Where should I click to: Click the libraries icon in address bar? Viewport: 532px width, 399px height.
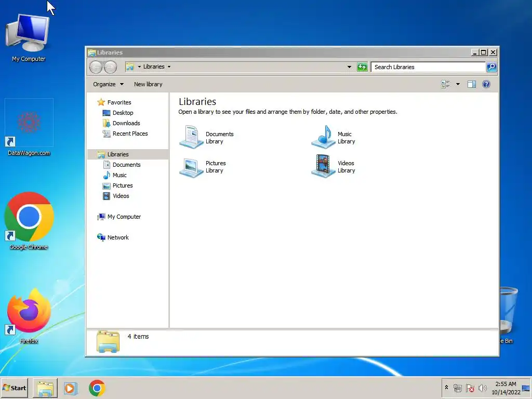point(130,66)
